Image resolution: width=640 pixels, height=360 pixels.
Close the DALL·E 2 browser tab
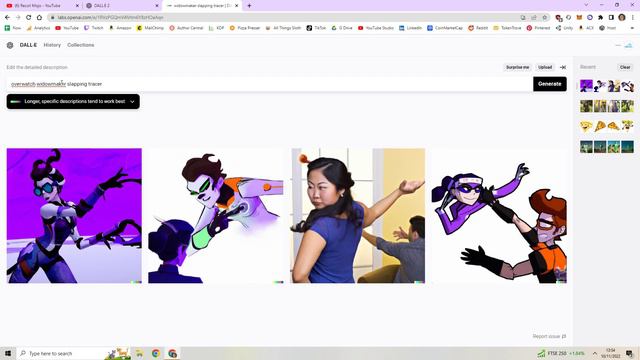[157, 6]
